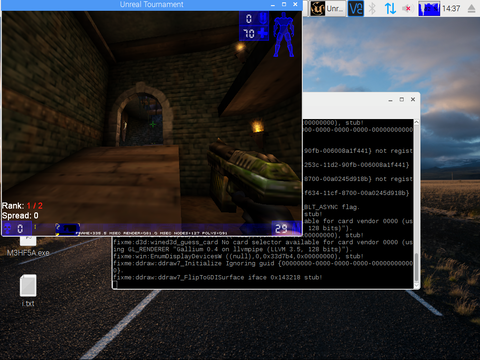This screenshot has width=480, height=360.
Task: Click the terminal scrollbar up arrow
Action: click(417, 122)
